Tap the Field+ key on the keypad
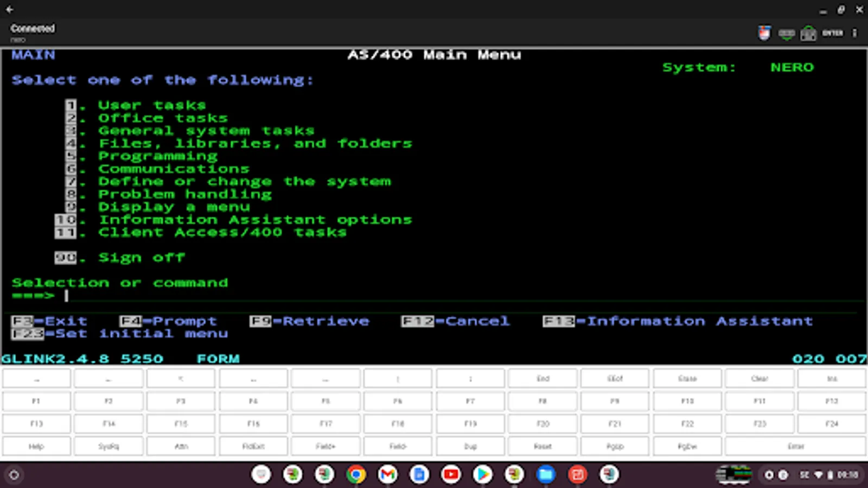The height and width of the screenshot is (488, 868). (325, 447)
